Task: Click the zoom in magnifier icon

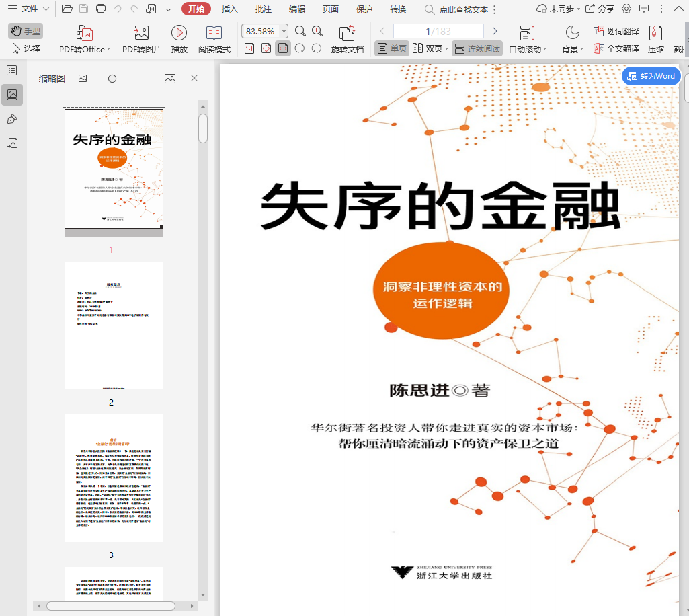Action: (x=317, y=31)
